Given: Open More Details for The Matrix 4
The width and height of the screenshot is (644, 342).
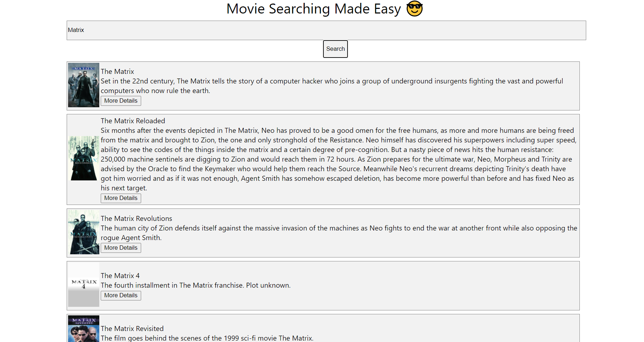Looking at the screenshot, I should 121,295.
